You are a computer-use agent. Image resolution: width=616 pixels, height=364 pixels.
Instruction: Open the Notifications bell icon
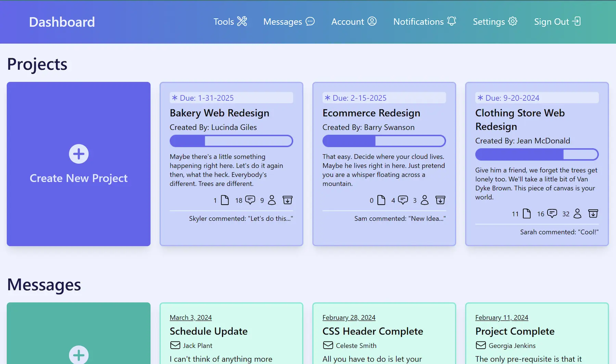click(x=452, y=21)
